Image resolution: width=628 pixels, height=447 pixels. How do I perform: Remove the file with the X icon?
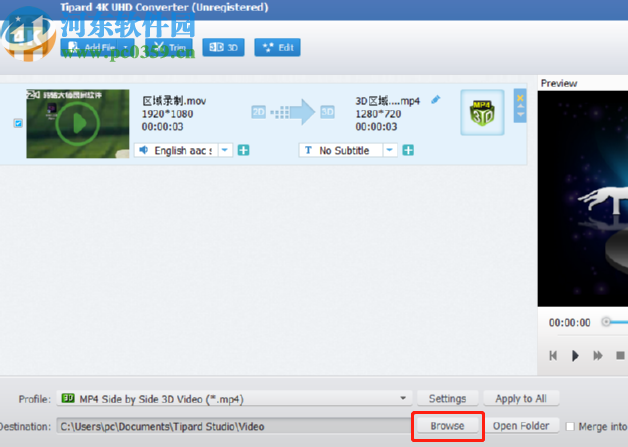pos(520,98)
